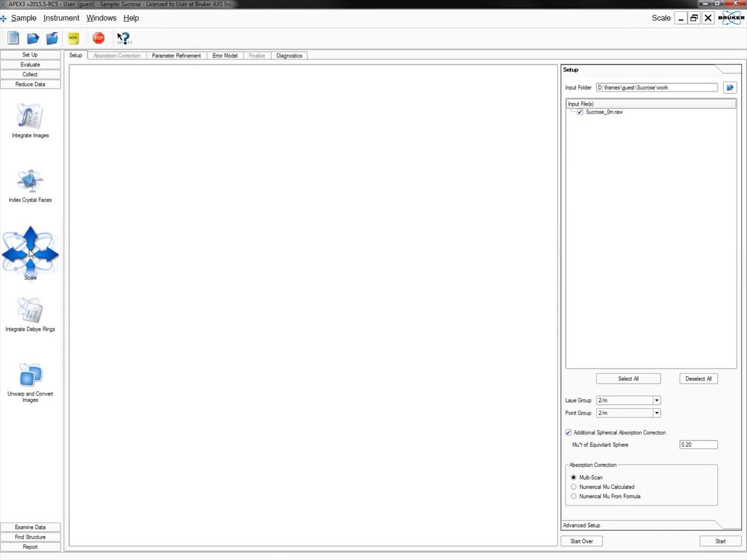Open Unwarp and Convert Images tool
Screen dimensions: 747x560
[x=30, y=382]
